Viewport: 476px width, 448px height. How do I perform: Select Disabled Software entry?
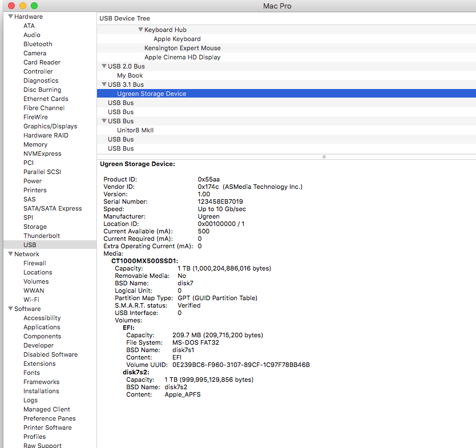point(51,354)
